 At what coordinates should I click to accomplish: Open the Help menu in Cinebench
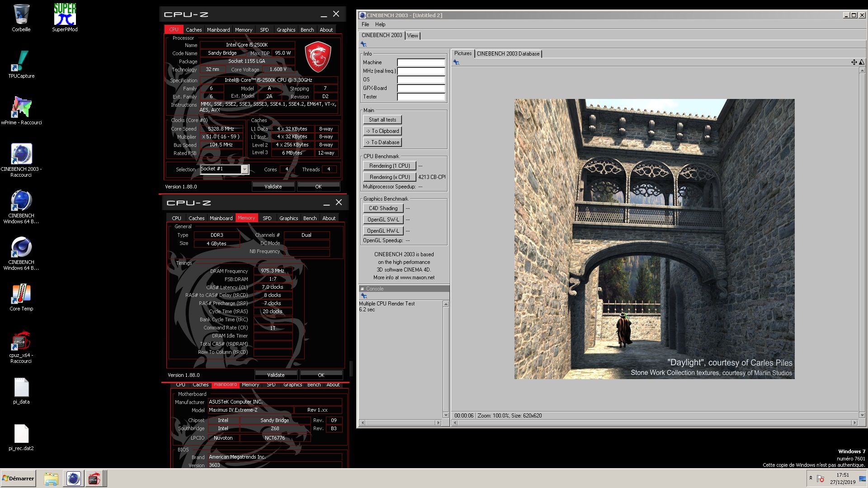(380, 24)
